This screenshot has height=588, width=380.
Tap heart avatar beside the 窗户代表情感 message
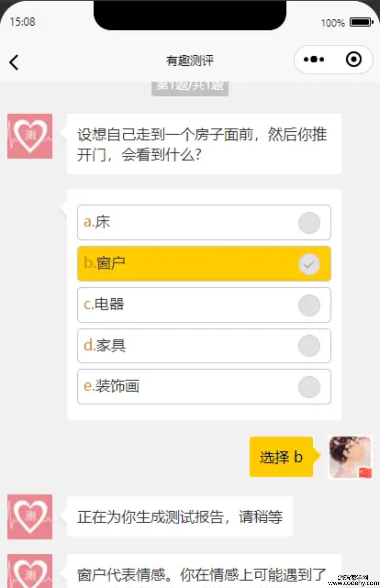coord(30,571)
